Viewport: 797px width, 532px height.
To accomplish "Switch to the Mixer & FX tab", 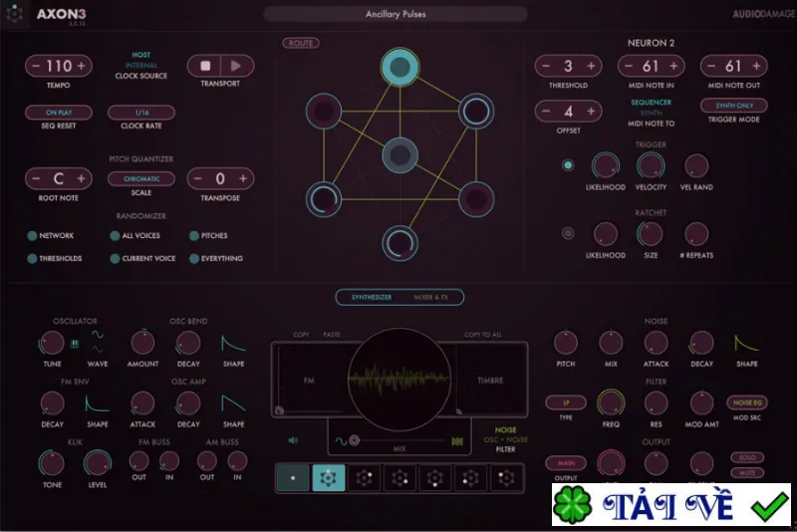I will tap(431, 297).
